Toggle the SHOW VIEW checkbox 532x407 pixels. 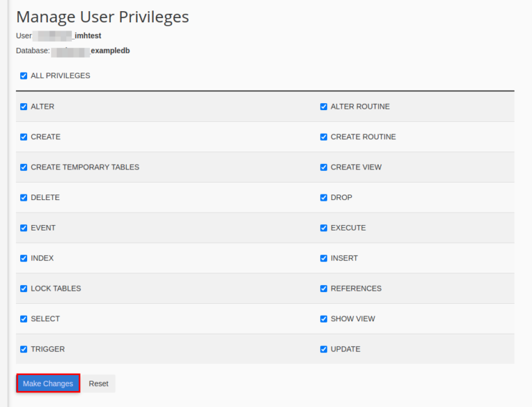point(323,319)
